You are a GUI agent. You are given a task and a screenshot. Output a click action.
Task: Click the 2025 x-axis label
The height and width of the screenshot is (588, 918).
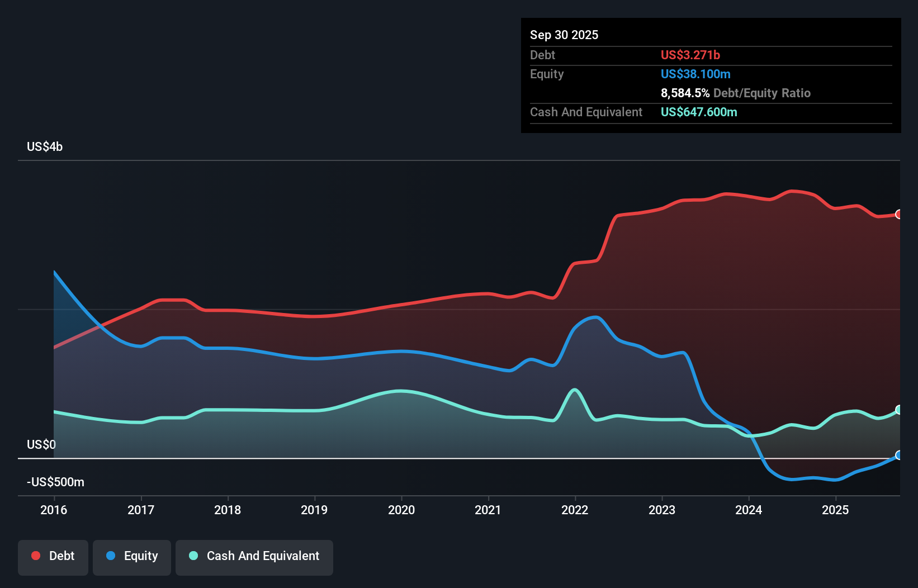click(x=835, y=510)
